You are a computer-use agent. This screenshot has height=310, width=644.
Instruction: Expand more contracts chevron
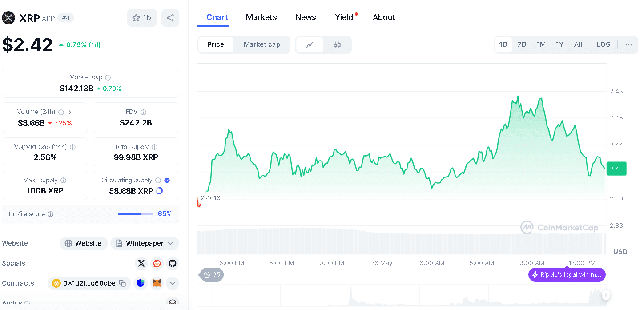click(173, 283)
